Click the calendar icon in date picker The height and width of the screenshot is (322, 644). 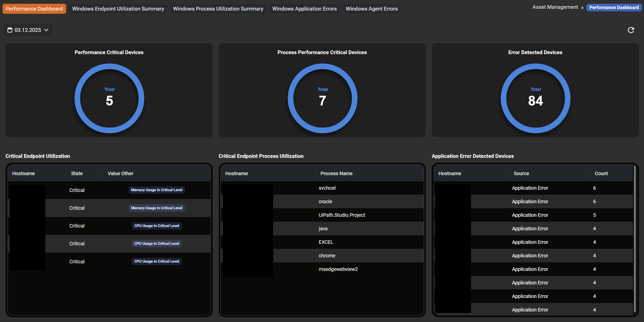pyautogui.click(x=10, y=30)
